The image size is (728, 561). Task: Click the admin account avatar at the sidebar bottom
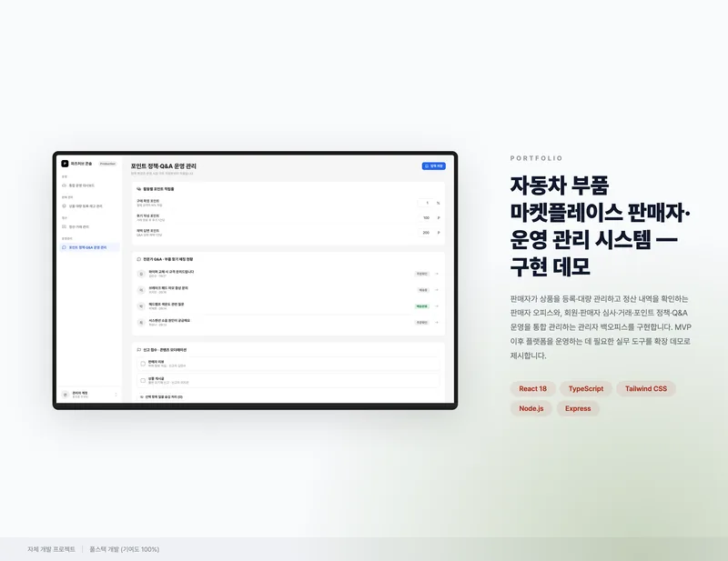(65, 395)
